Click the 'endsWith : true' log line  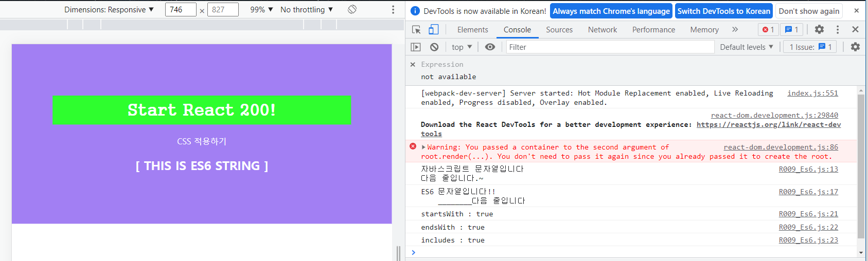453,227
